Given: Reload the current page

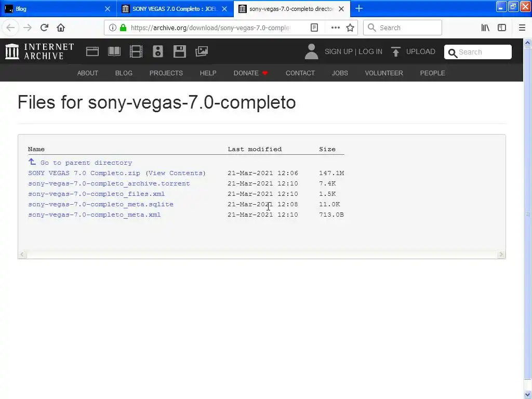Looking at the screenshot, I should (44, 28).
